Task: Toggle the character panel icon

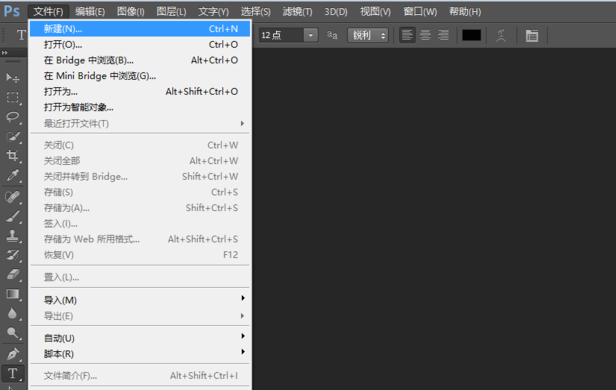Action: tap(532, 35)
